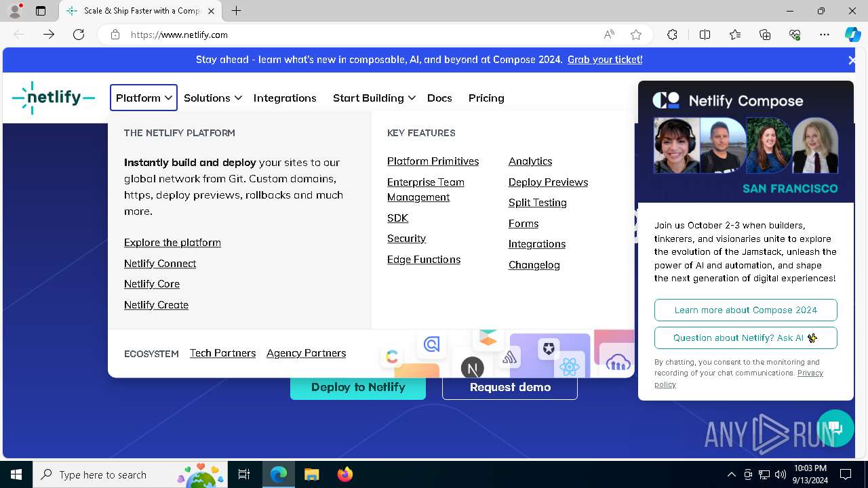Open the Platform Primitives link
Screen dimensions: 868x488
(433, 161)
